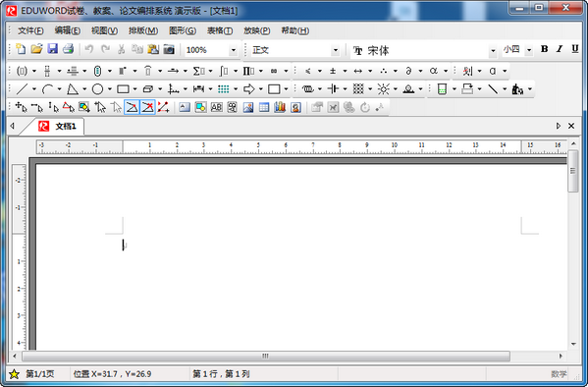Open the zoom 100% dropdown
The width and height of the screenshot is (588, 387).
point(234,50)
